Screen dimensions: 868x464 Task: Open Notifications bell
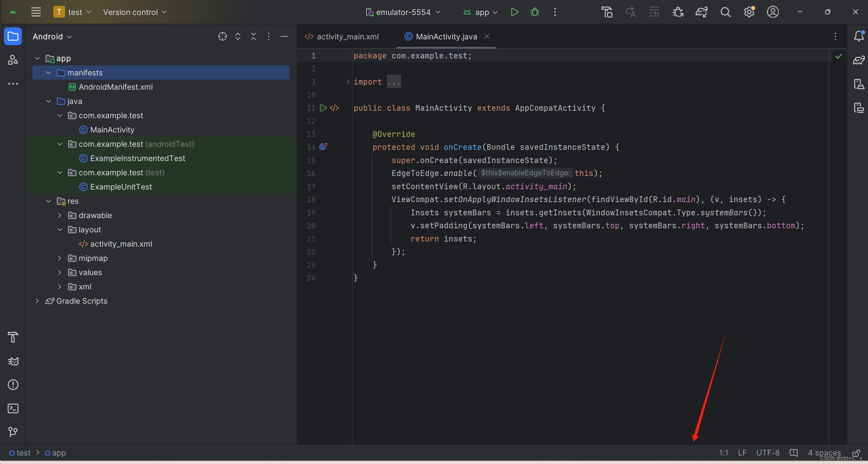(x=859, y=36)
